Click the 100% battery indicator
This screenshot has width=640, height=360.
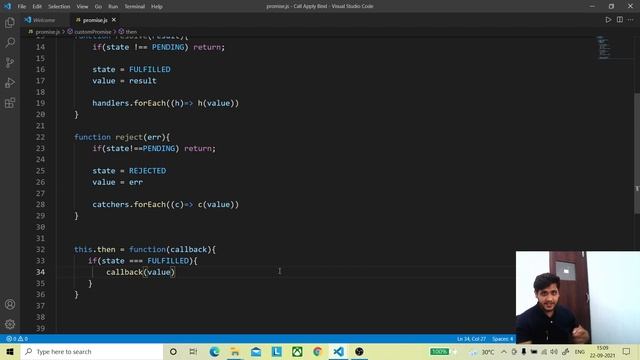[x=439, y=351]
